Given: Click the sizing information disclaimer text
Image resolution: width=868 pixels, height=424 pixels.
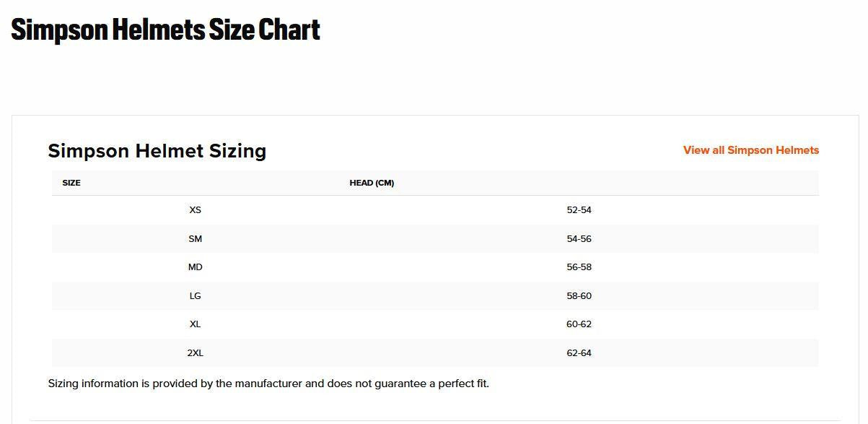Looking at the screenshot, I should click(268, 384).
